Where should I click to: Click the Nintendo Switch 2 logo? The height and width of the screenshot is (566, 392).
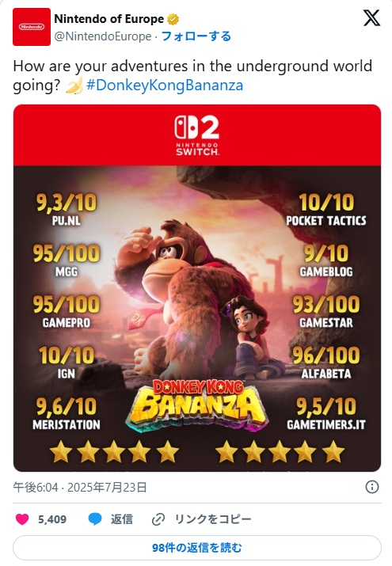point(196,135)
